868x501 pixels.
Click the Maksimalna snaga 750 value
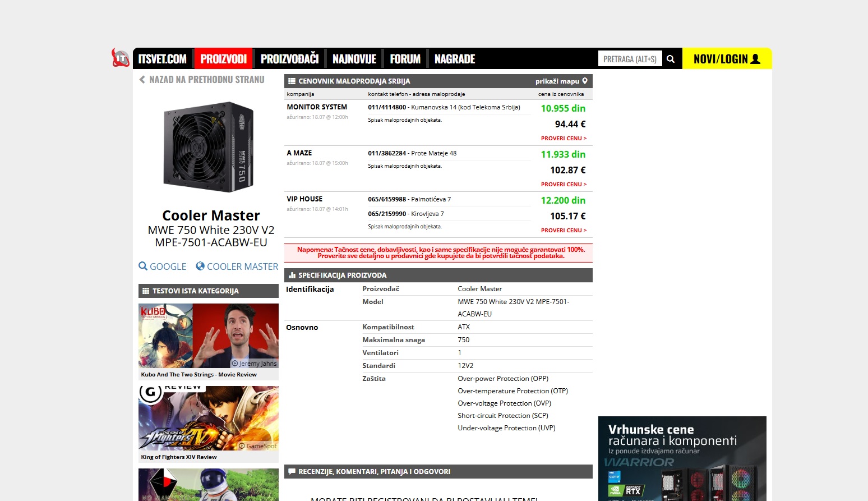click(464, 340)
